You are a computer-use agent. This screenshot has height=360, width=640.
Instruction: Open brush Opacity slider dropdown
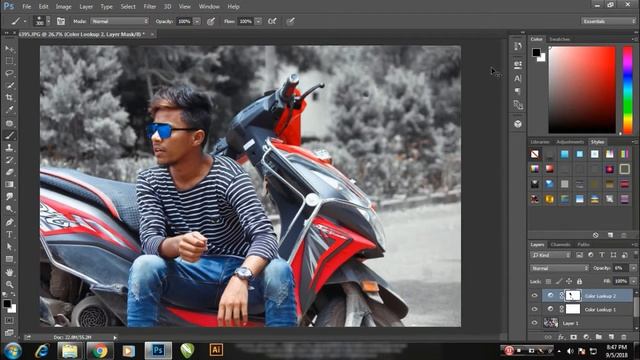coord(197,21)
